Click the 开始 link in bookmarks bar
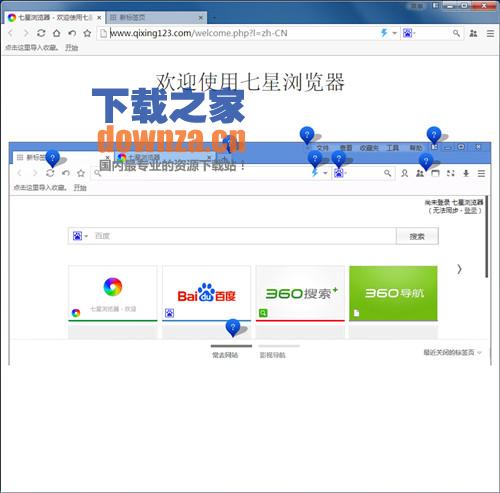This screenshot has width=500, height=493. click(x=72, y=48)
